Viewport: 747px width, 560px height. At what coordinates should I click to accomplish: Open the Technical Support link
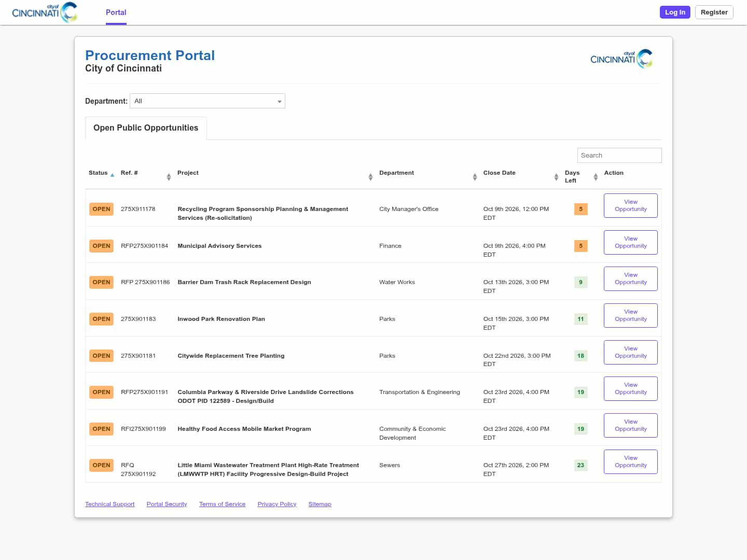(x=110, y=504)
